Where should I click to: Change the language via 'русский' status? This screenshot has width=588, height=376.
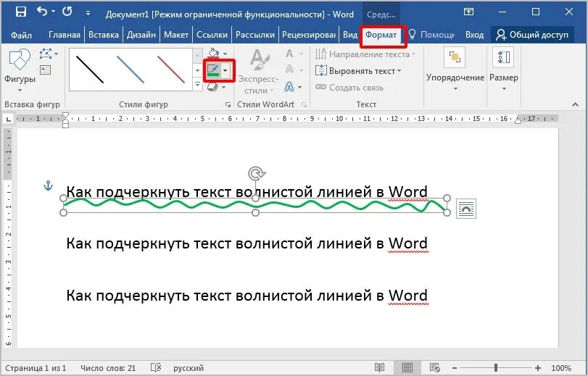pos(189,368)
